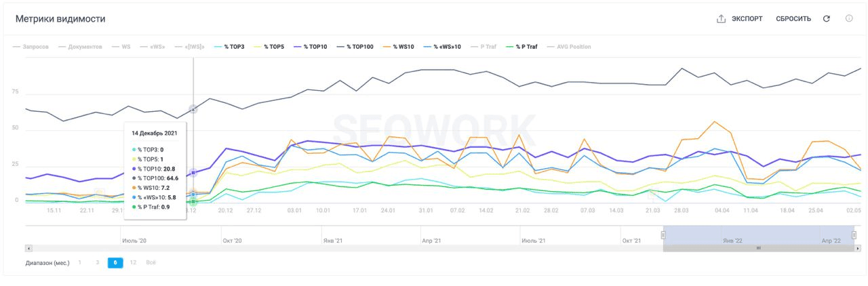
Task: Click left handle of range selector
Action: click(x=663, y=235)
